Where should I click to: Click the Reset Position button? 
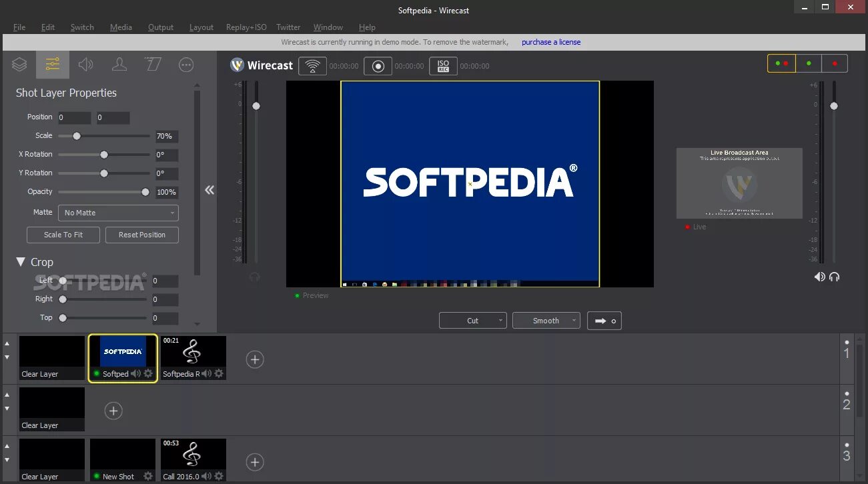tap(141, 235)
